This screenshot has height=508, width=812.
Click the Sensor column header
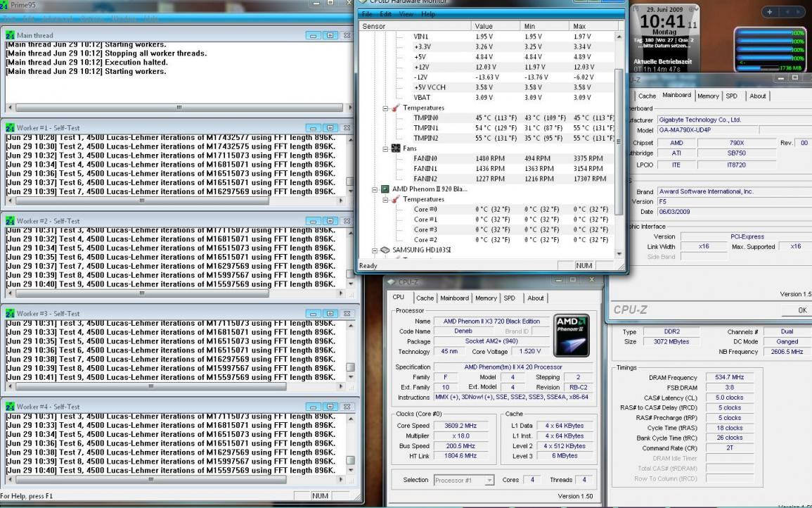tap(415, 26)
